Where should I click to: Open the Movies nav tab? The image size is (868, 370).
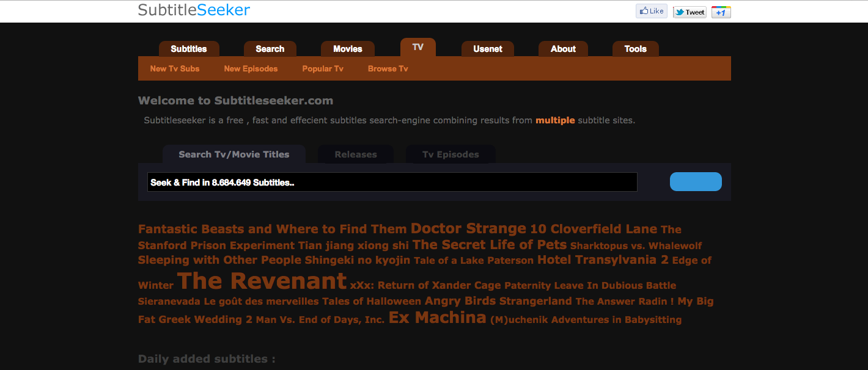(348, 49)
